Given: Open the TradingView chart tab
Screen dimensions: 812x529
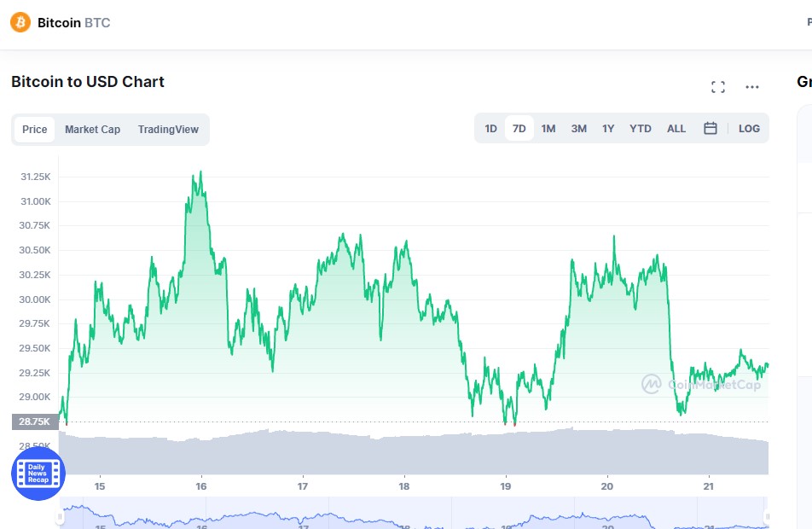Looking at the screenshot, I should 168,130.
